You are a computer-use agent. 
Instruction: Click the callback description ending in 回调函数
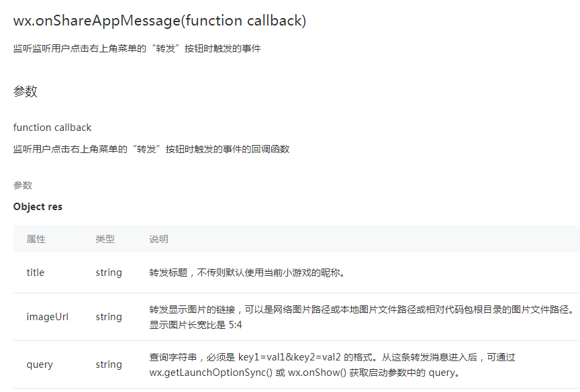[151, 149]
